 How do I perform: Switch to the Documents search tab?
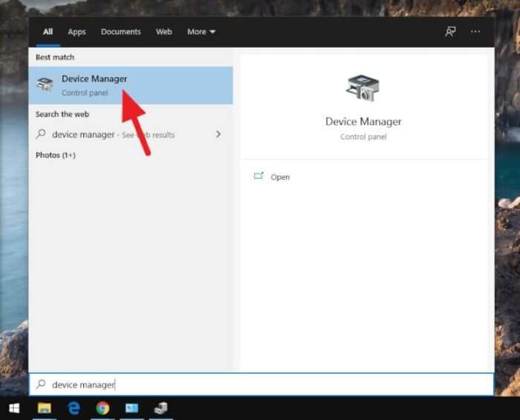[x=120, y=32]
